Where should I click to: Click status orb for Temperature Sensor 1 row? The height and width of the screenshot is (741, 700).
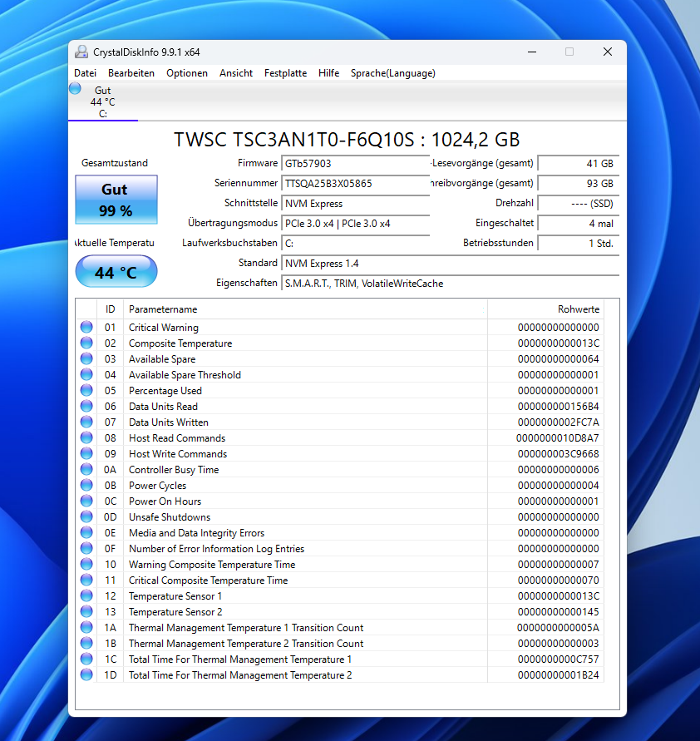86,595
